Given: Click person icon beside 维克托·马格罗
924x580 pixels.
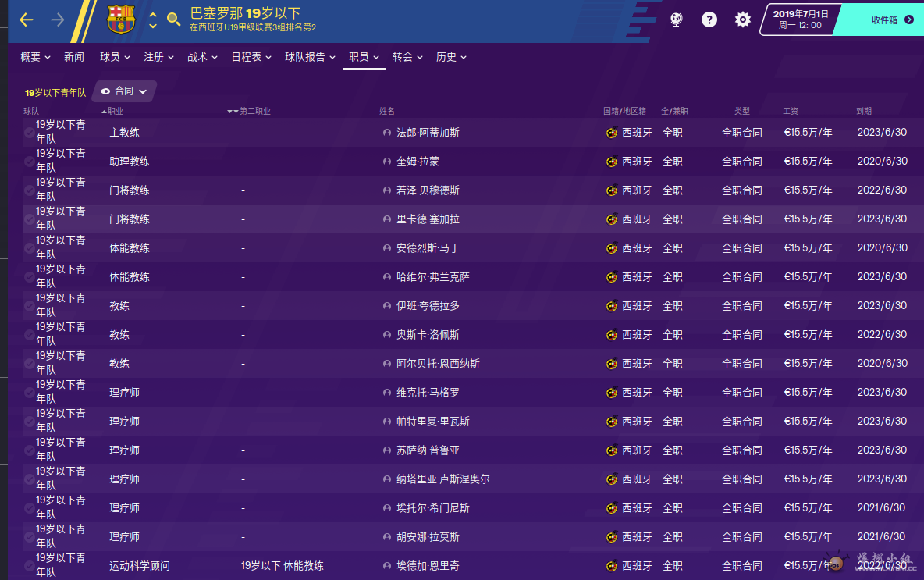Looking at the screenshot, I should (x=386, y=393).
